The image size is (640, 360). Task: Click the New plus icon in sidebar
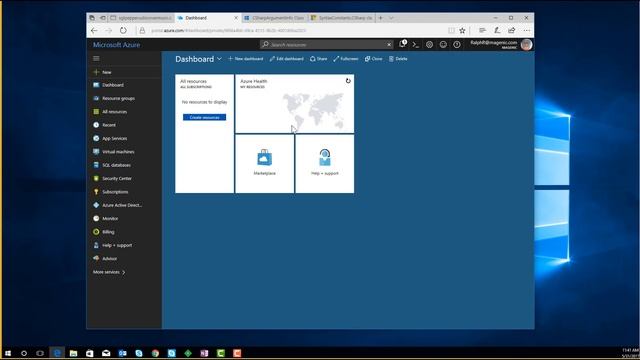(96, 72)
